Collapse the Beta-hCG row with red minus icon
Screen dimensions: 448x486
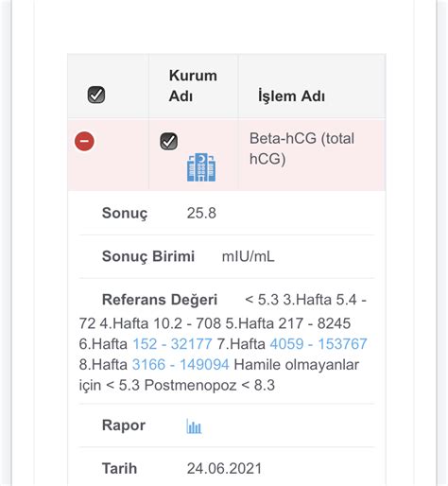coord(84,141)
